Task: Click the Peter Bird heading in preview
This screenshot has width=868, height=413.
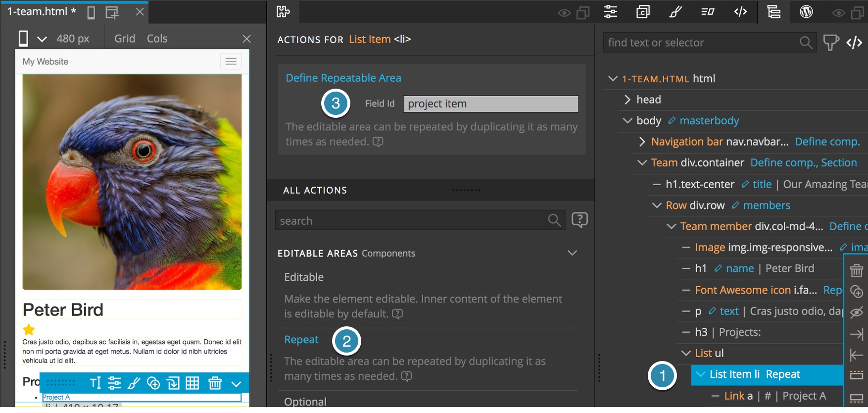Action: (x=63, y=310)
